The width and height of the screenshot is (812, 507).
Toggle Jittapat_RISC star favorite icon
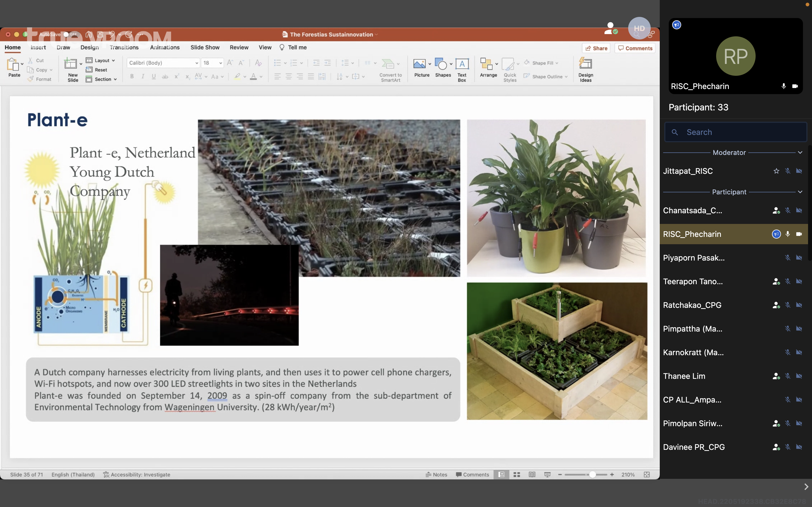pyautogui.click(x=776, y=171)
